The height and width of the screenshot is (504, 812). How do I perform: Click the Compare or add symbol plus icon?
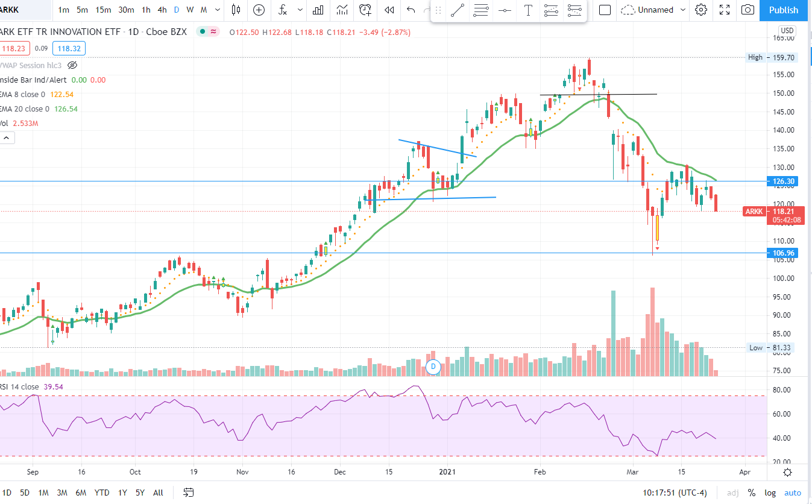point(259,10)
